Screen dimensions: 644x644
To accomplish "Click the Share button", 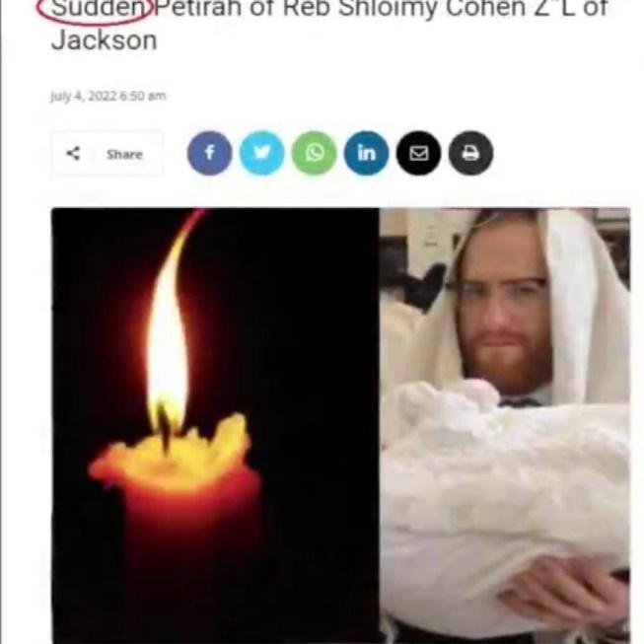I will (107, 154).
